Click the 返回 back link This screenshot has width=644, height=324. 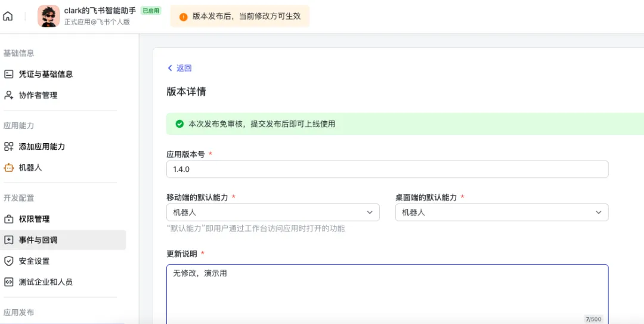(x=179, y=68)
